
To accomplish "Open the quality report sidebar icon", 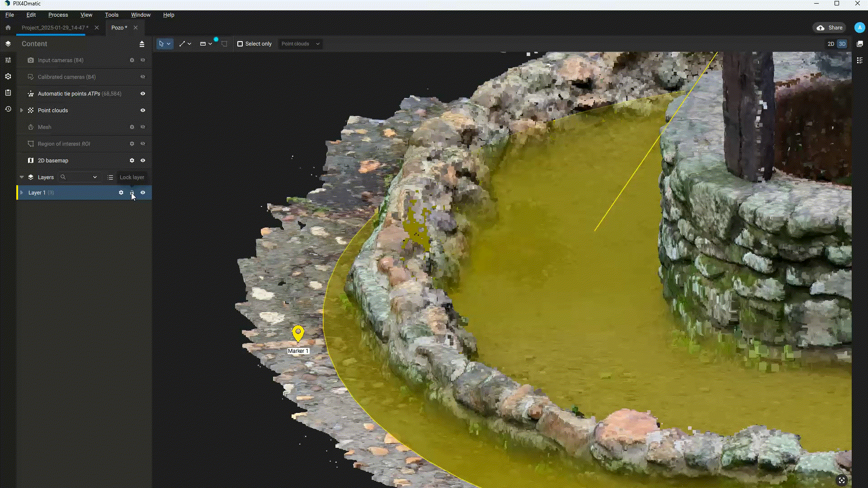I will tap(8, 93).
